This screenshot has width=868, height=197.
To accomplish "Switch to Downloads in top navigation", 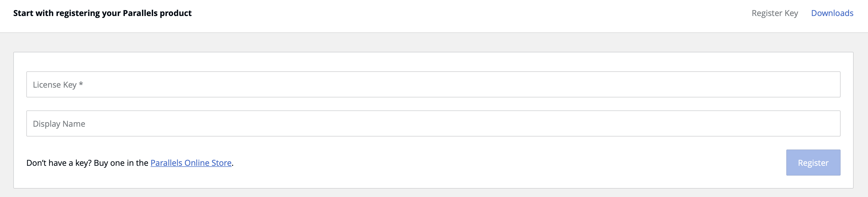I will (x=832, y=13).
